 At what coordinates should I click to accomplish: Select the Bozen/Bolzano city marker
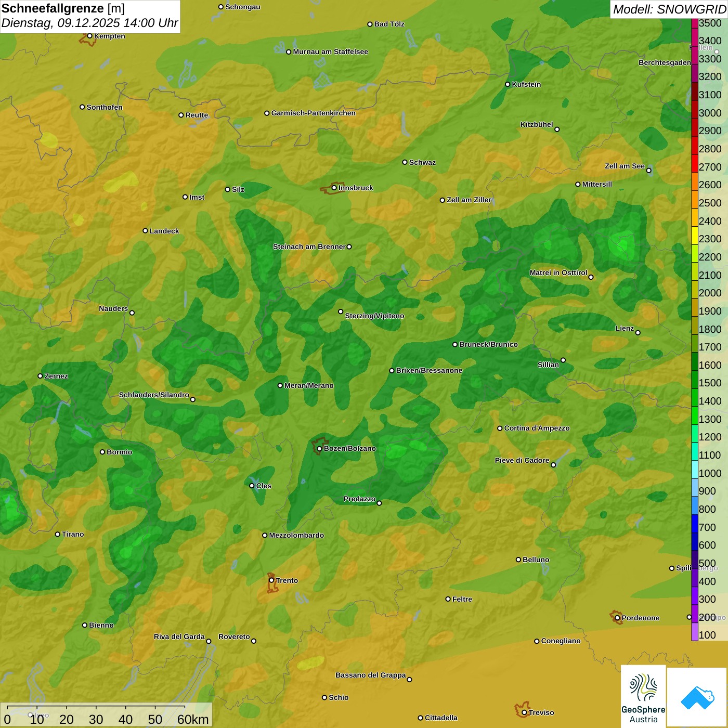click(x=319, y=448)
